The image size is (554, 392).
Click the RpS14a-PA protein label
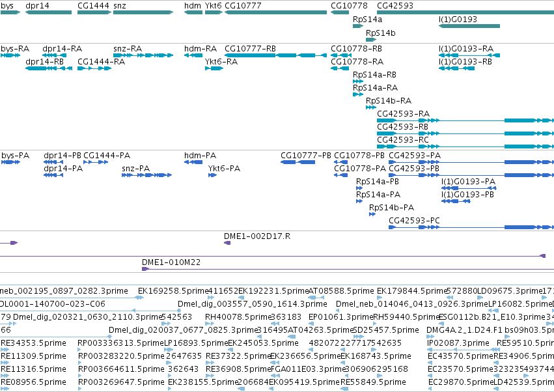tap(378, 195)
